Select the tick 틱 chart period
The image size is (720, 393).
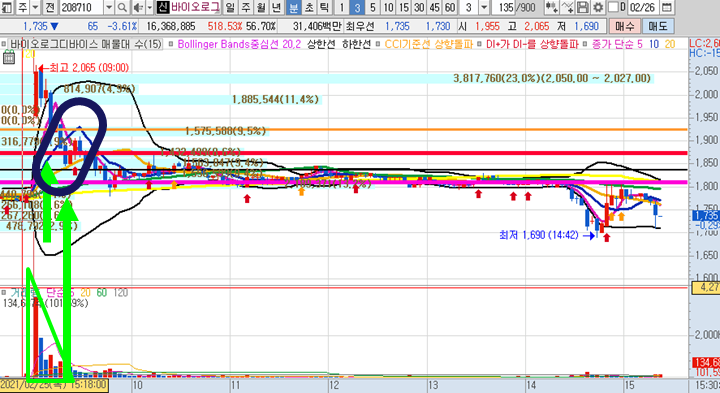click(324, 7)
